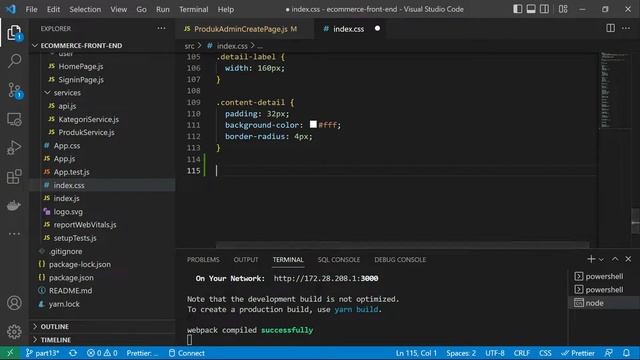Open Run and Debug view icon
The width and height of the screenshot is (640, 360).
tap(14, 148)
